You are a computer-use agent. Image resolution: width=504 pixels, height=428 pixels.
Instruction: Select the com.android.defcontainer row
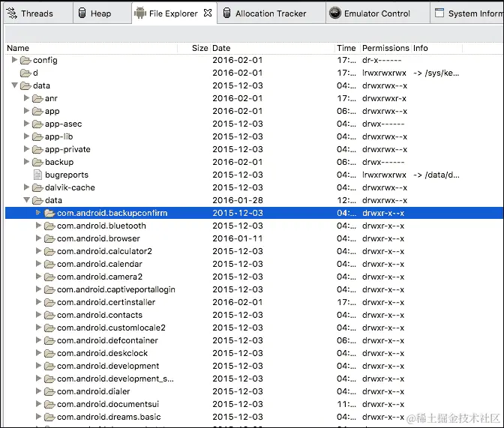[x=254, y=340]
